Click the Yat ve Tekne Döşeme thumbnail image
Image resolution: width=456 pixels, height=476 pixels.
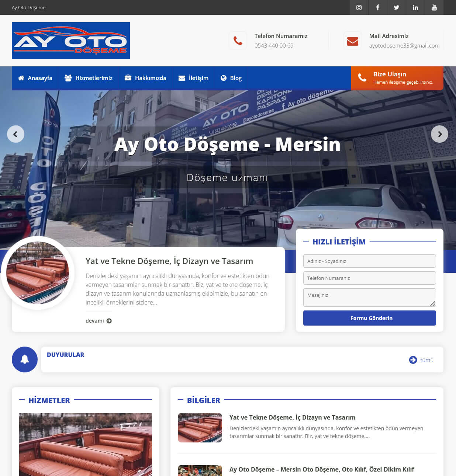(200, 427)
